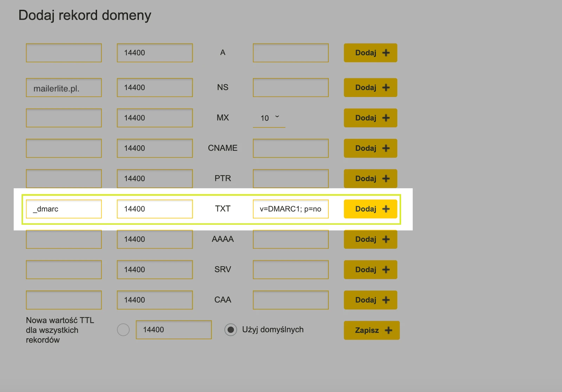562x392 pixels.
Task: Click the plus icon in the CNAME row
Action: click(x=386, y=148)
